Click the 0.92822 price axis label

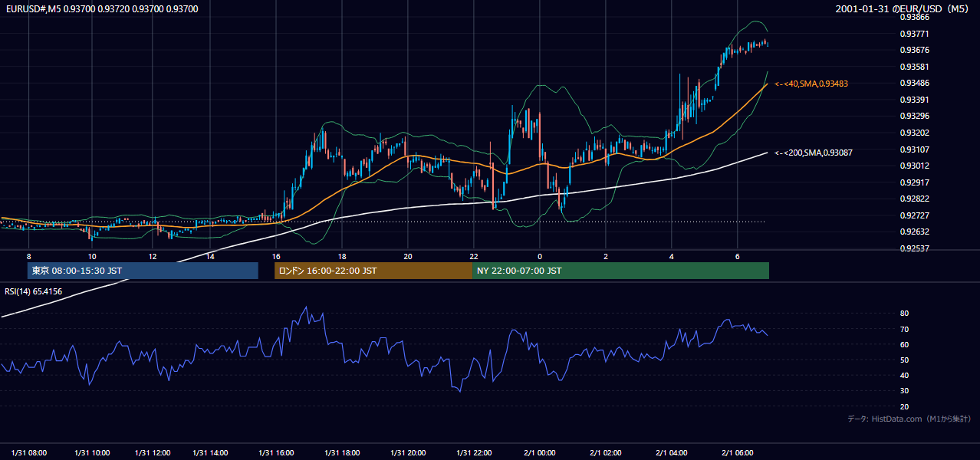[915, 199]
